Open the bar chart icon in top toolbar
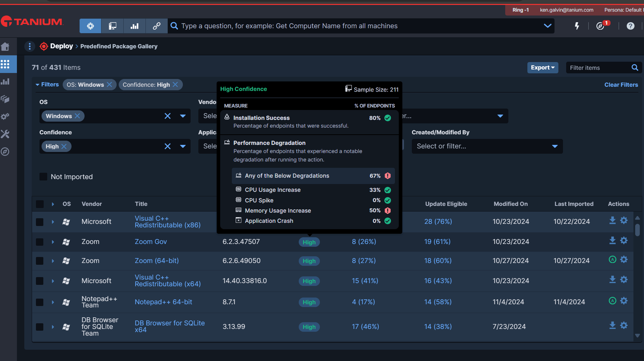The height and width of the screenshot is (361, 644). 135,26
